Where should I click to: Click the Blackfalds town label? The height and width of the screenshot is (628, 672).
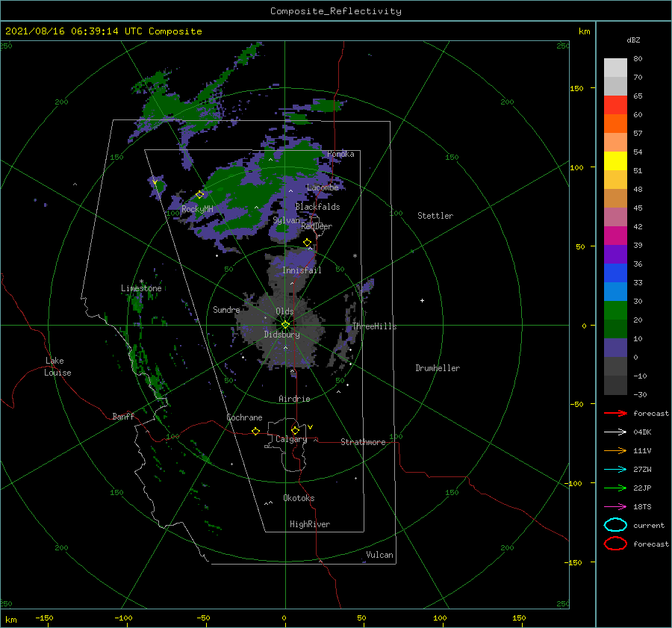[x=317, y=207]
